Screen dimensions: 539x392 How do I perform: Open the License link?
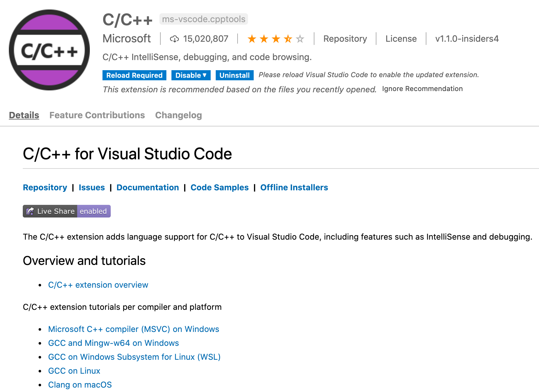401,39
